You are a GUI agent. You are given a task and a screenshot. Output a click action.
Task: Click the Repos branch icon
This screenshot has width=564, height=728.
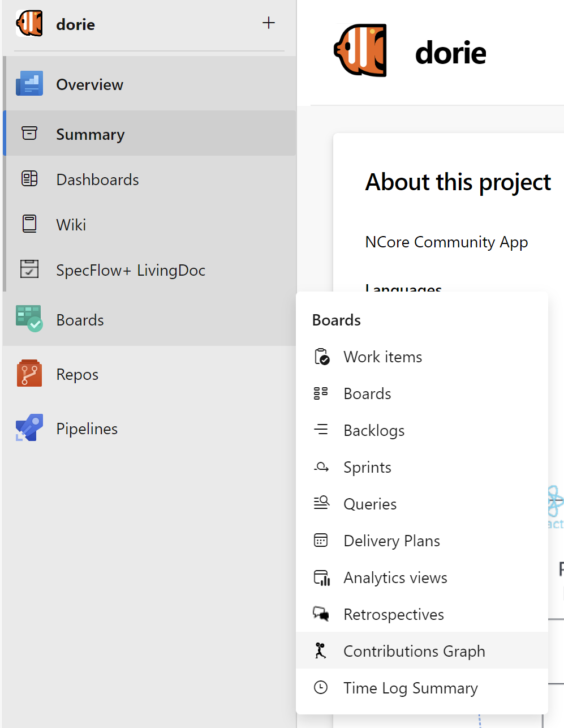tap(29, 374)
